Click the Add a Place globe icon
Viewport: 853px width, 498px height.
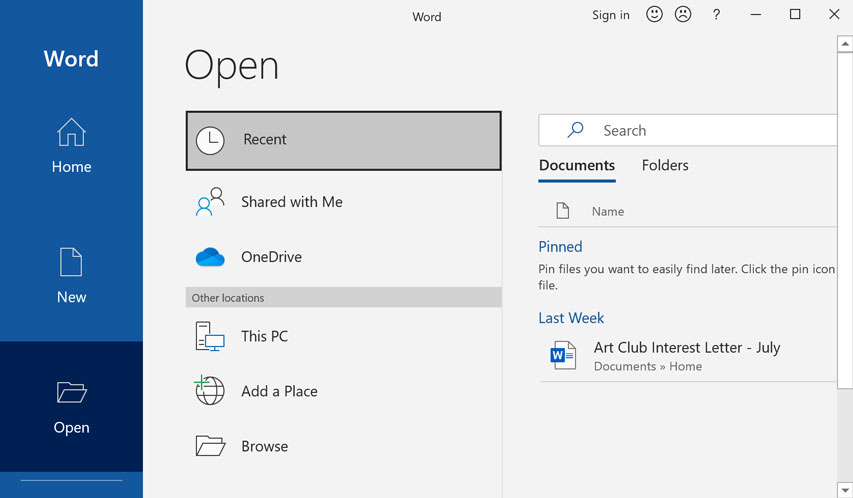tap(210, 391)
